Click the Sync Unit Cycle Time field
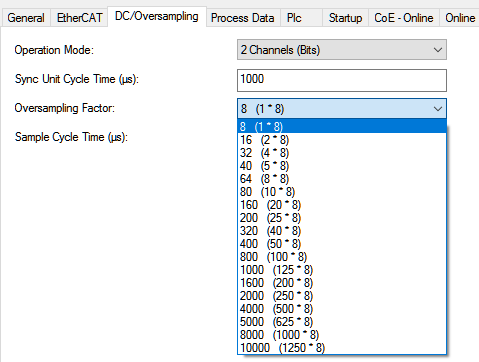479x362 pixels. coord(342,80)
